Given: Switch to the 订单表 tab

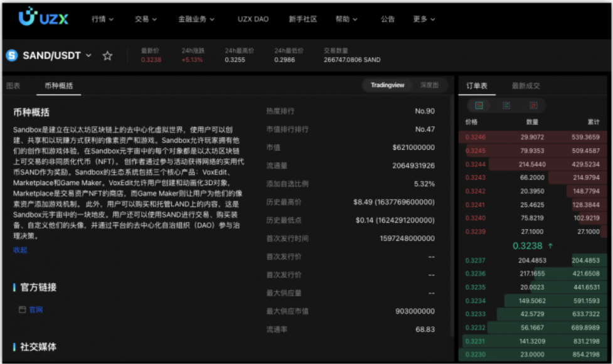Looking at the screenshot, I should 477,85.
